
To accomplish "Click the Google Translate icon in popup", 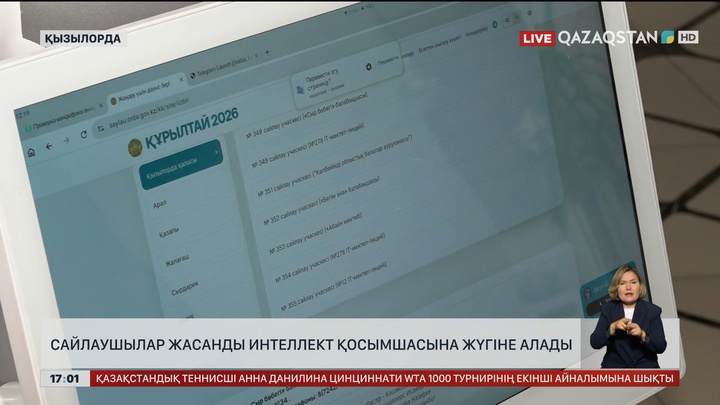I will pyautogui.click(x=300, y=90).
